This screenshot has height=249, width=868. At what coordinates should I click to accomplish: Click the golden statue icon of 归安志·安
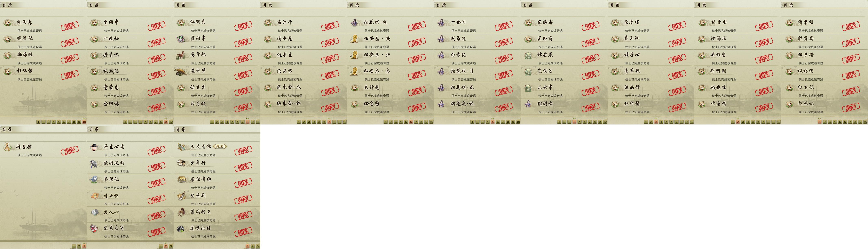(355, 39)
